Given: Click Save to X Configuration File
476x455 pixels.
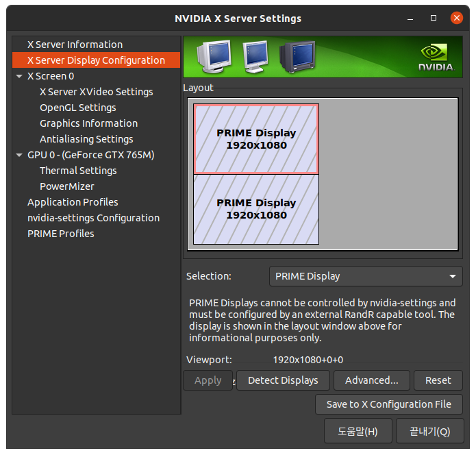Looking at the screenshot, I should tap(389, 404).
